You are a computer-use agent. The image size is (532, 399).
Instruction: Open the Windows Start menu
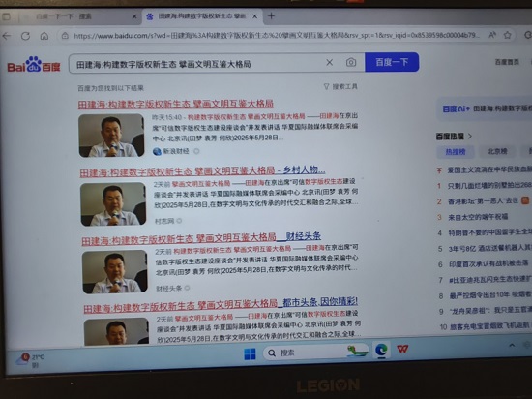(251, 353)
